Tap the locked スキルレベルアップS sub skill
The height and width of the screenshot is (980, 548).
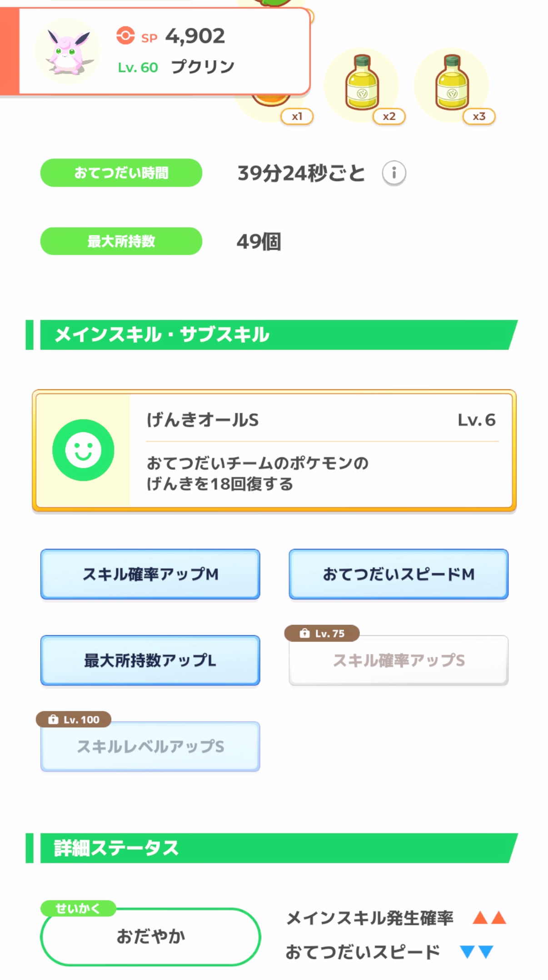[150, 747]
